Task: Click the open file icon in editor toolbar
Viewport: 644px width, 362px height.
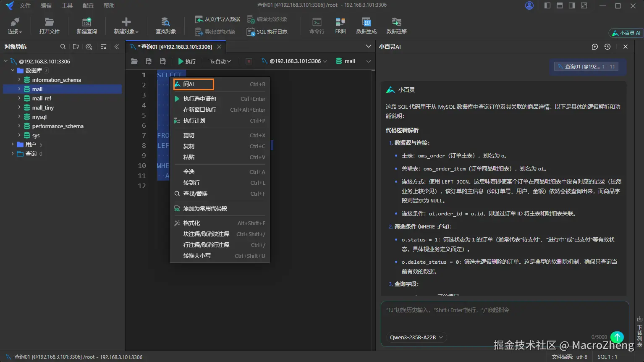Action: (134, 61)
